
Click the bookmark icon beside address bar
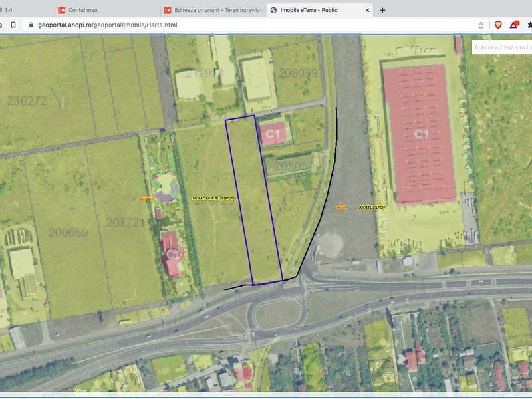(x=13, y=25)
